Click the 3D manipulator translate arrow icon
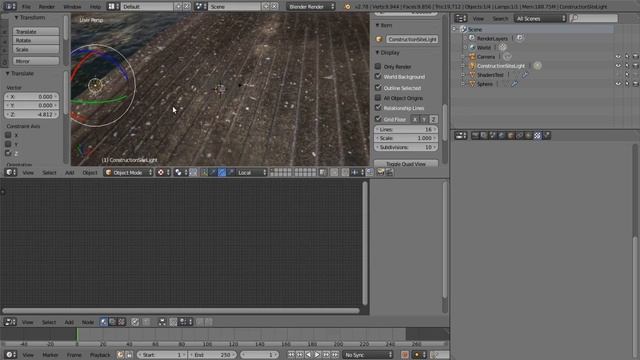 coord(213,172)
